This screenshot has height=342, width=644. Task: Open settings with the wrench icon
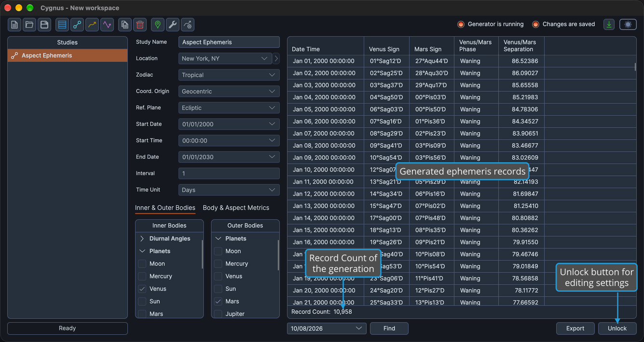[172, 25]
